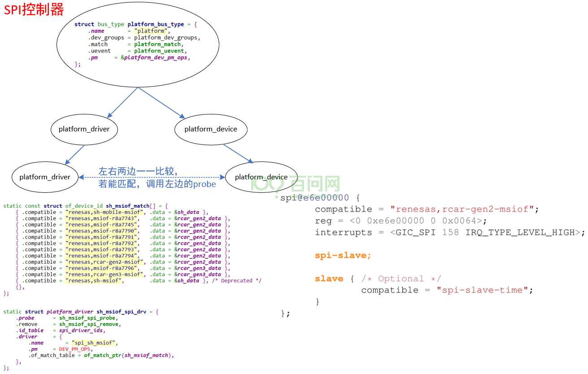Click the spi@e6e00000 device tree node
Viewport: 588px width, 374px height.
pos(314,198)
